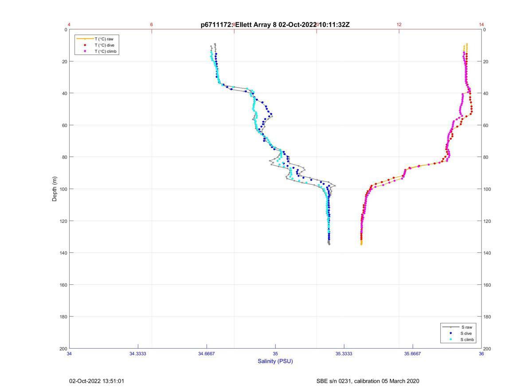
Task: Click the salinity tick label "35.3333"
Action: [344, 353]
